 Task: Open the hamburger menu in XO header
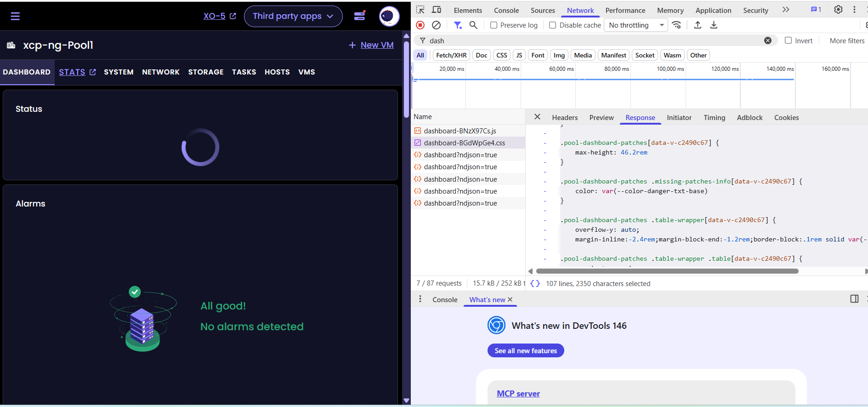15,16
